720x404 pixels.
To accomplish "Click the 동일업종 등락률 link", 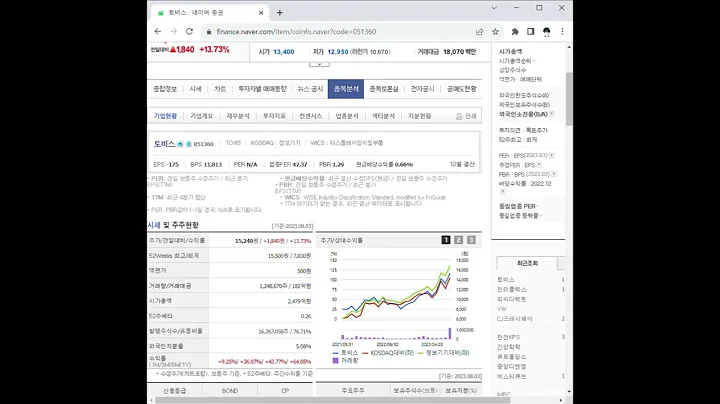I will 519,216.
